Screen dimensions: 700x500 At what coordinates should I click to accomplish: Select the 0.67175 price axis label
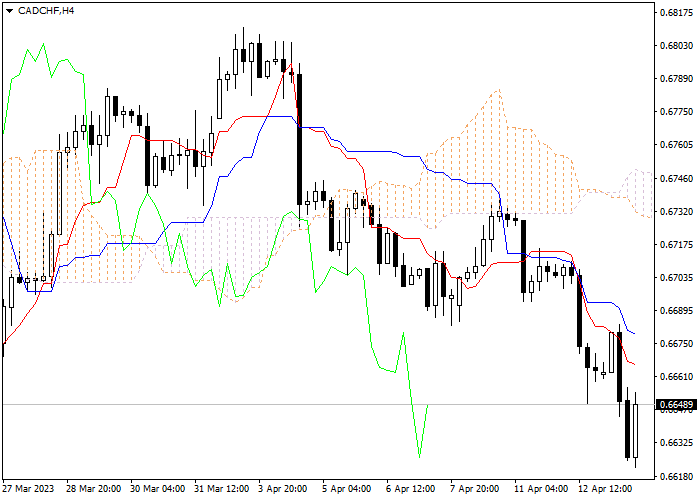click(677, 245)
